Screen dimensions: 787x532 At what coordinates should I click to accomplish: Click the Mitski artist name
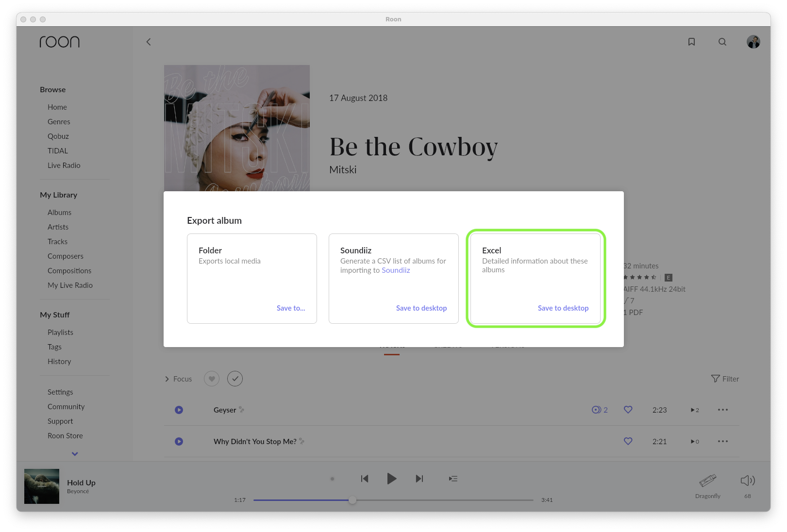(x=343, y=170)
